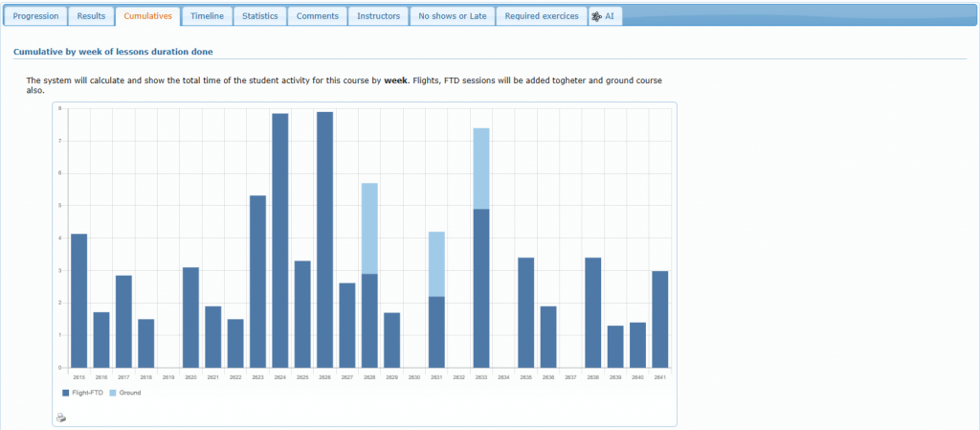Image resolution: width=980 pixels, height=430 pixels.
Task: Click the Flight-FTD bar for week 2622
Action: pyautogui.click(x=235, y=343)
